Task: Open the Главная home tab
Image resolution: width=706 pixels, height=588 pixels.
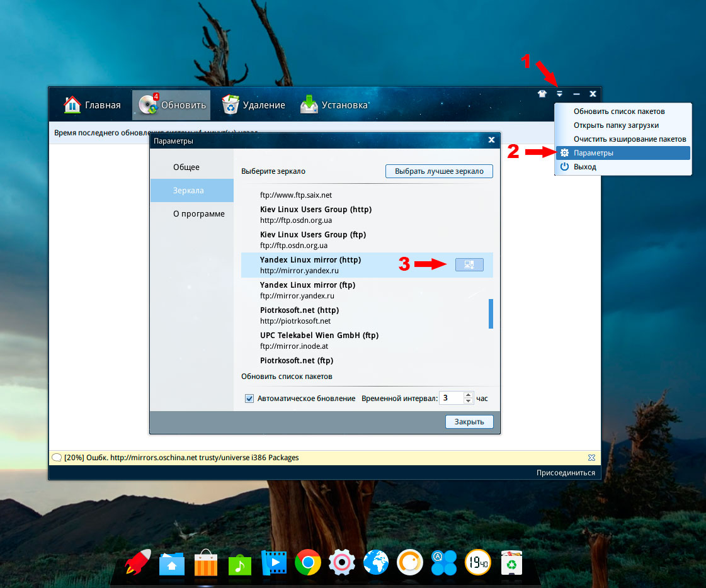Action: (x=92, y=105)
